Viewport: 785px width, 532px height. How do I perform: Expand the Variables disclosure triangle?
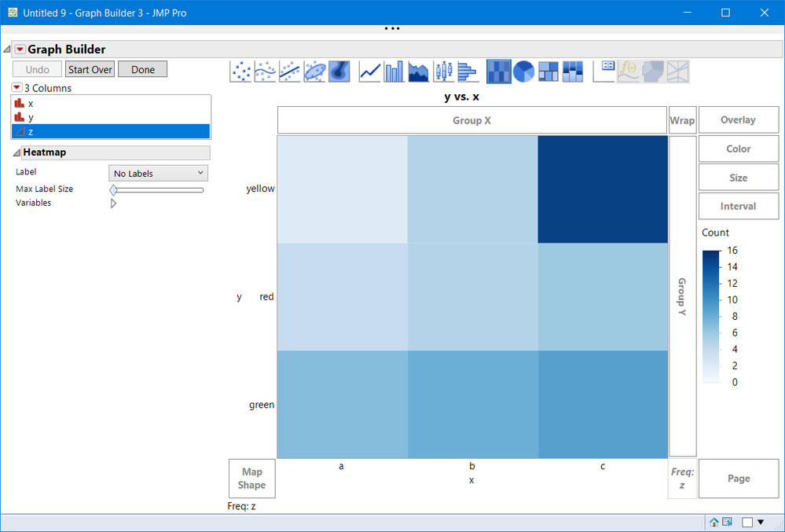coord(114,204)
